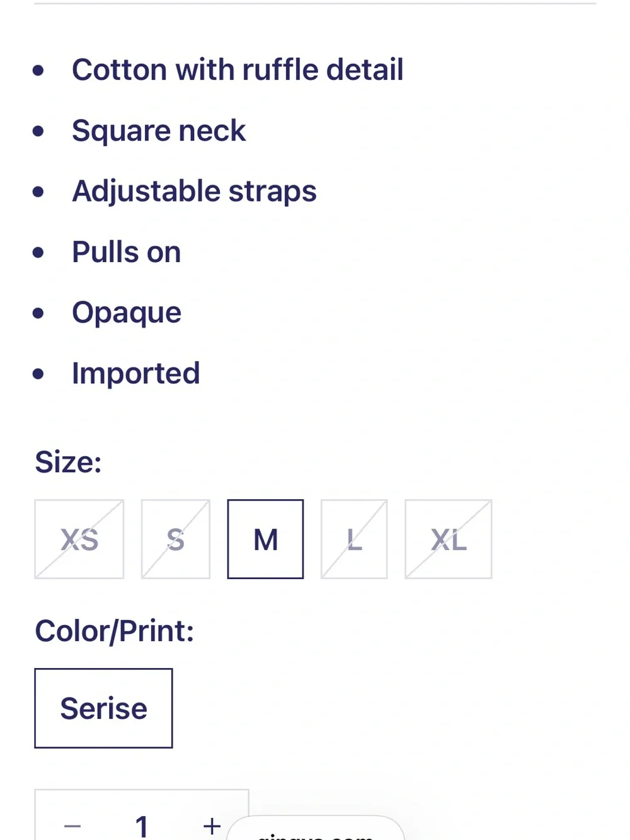Tap the 'Cotton with ruffle detail' bullet

238,70
